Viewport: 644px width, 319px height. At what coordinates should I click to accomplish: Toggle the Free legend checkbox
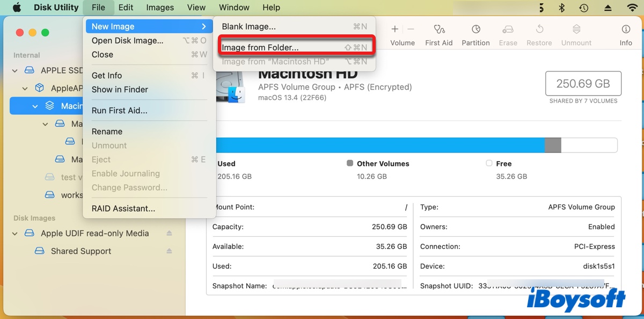pos(489,163)
